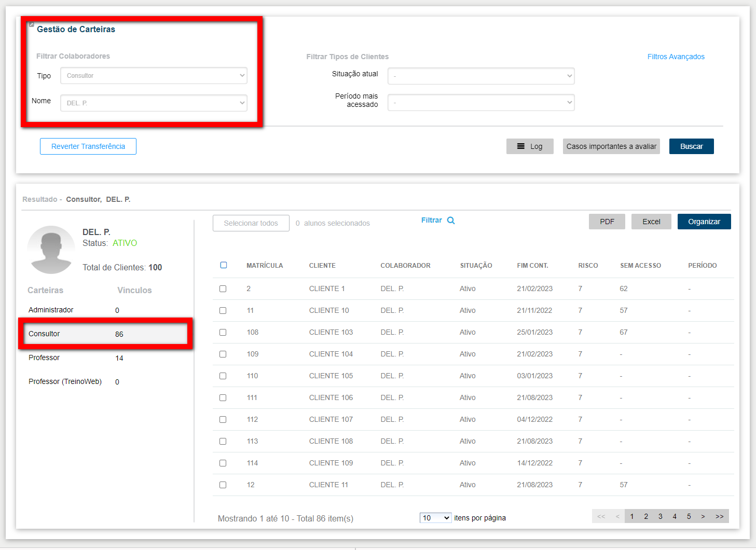The image size is (756, 550).
Task: Export results with the Excel button
Action: point(651,222)
